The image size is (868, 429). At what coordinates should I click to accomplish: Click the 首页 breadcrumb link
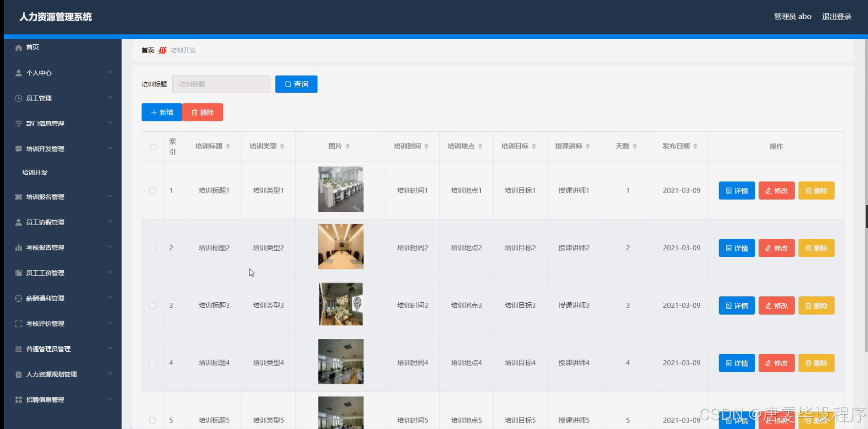[x=148, y=50]
